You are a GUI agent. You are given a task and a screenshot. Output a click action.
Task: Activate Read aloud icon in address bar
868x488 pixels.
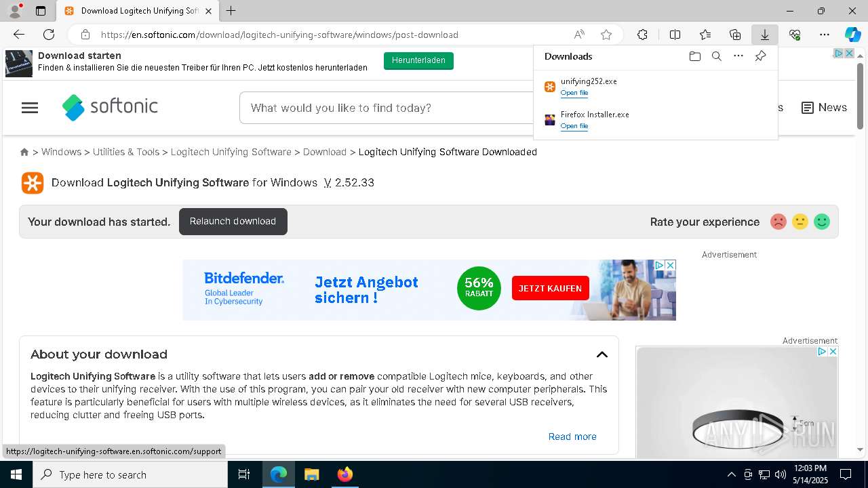click(x=579, y=35)
